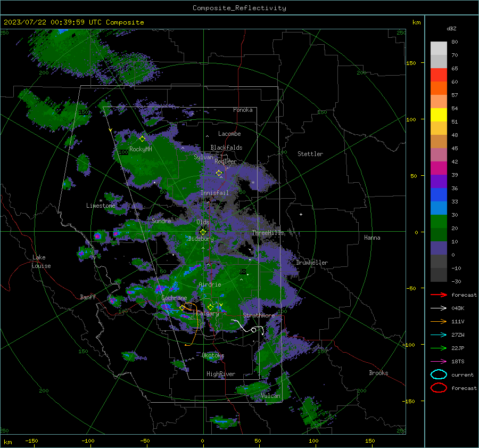Click the Vulcan label

pyautogui.click(x=271, y=396)
